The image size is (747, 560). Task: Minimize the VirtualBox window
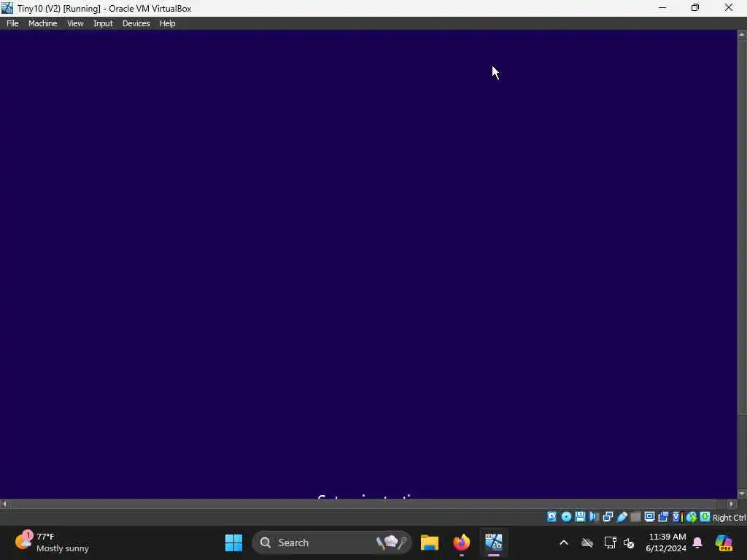(662, 7)
